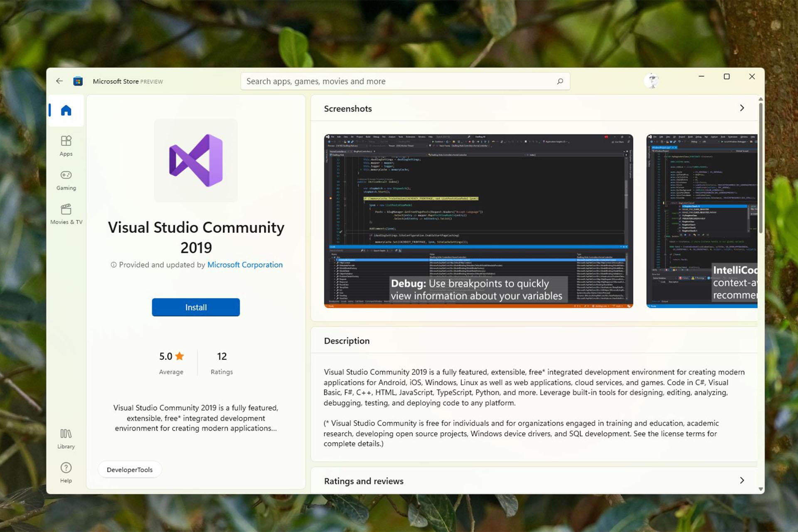Screen dimensions: 798x532
Task: Click the Visual Studio app logo
Action: coord(196,160)
